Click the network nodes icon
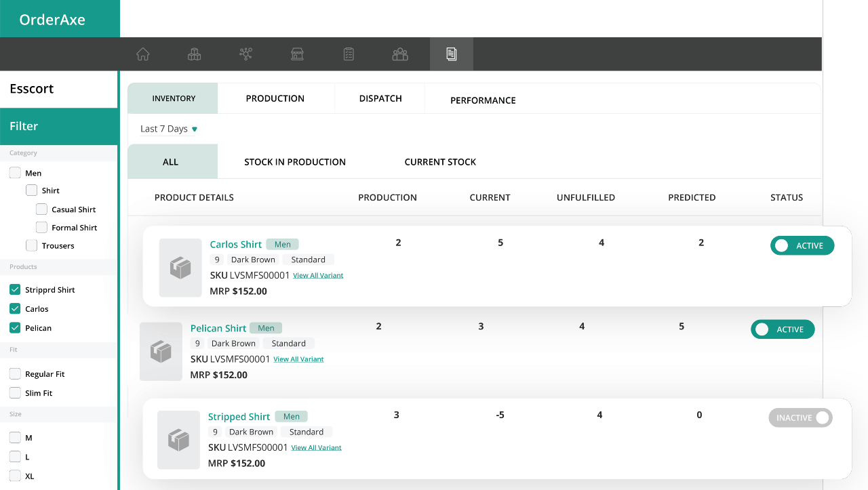 coord(245,54)
